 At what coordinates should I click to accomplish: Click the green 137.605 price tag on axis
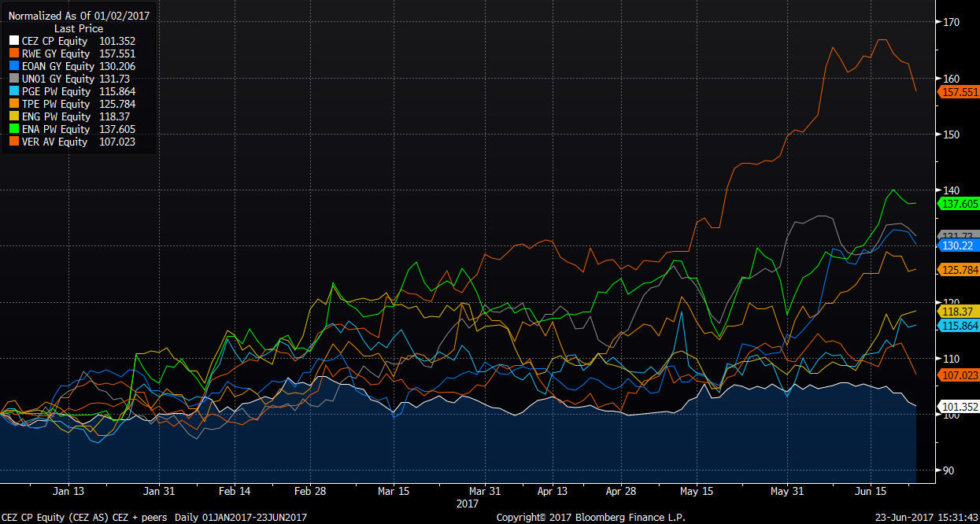coord(957,204)
